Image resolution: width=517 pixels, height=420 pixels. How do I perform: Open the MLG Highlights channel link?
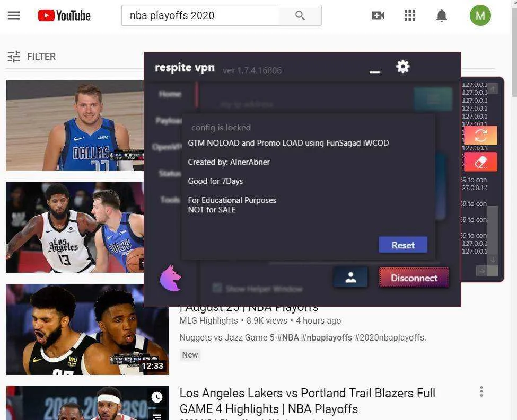click(x=209, y=320)
